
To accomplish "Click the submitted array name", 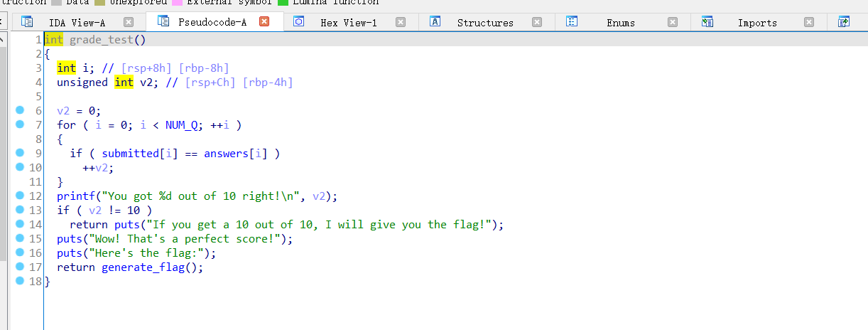I will tap(130, 154).
